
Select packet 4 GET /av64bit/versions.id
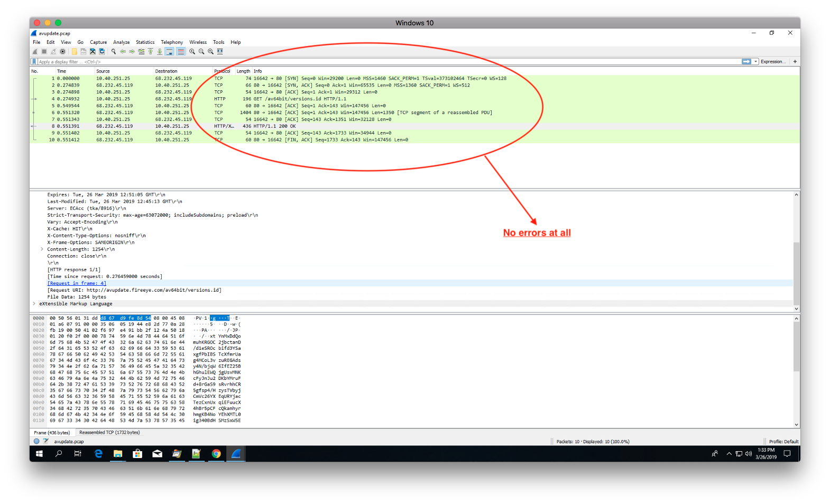click(x=414, y=99)
